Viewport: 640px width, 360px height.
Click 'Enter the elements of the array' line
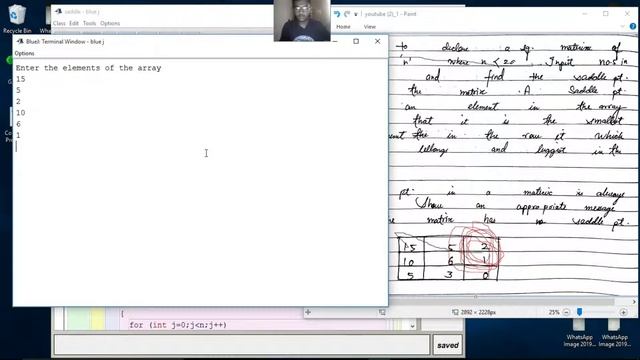[89, 68]
